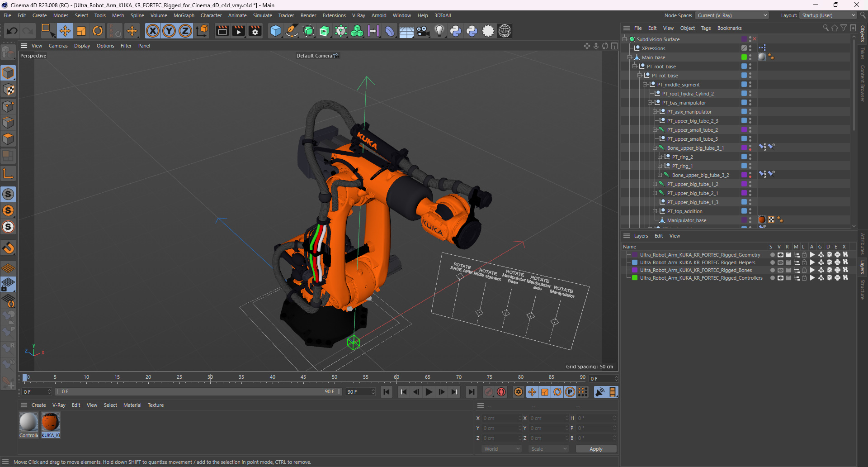Screen dimensions: 868x467
Task: Click the Apply button
Action: click(596, 449)
